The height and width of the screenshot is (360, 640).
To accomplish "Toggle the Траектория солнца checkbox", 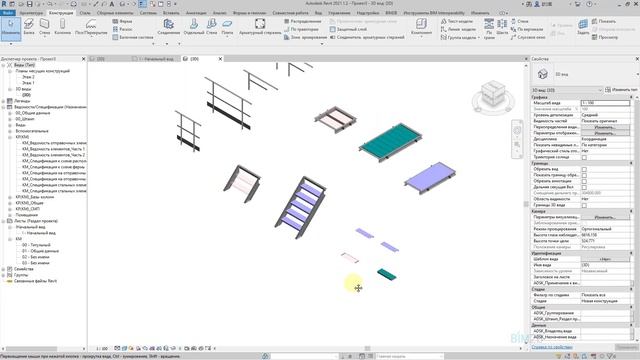I will click(584, 157).
